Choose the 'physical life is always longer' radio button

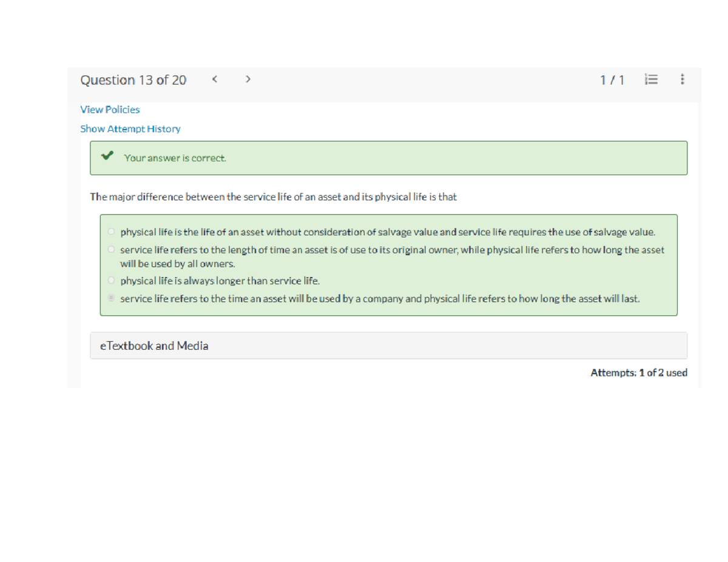click(110, 281)
